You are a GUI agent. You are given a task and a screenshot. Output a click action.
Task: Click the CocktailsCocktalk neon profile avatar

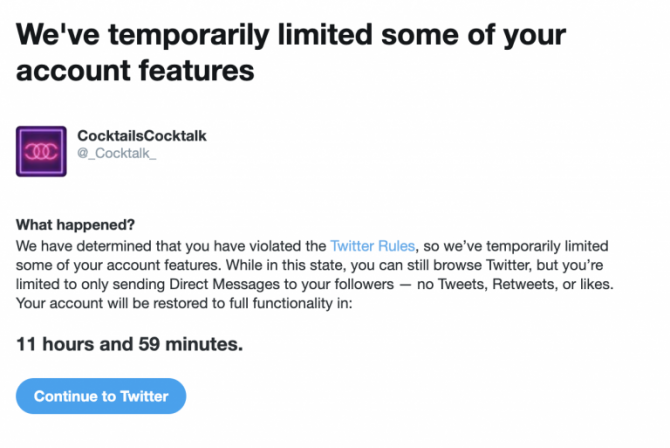(x=41, y=151)
